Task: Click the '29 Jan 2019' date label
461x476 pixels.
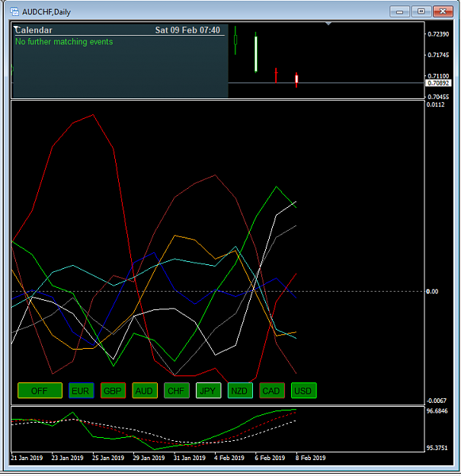Action: pyautogui.click(x=149, y=458)
